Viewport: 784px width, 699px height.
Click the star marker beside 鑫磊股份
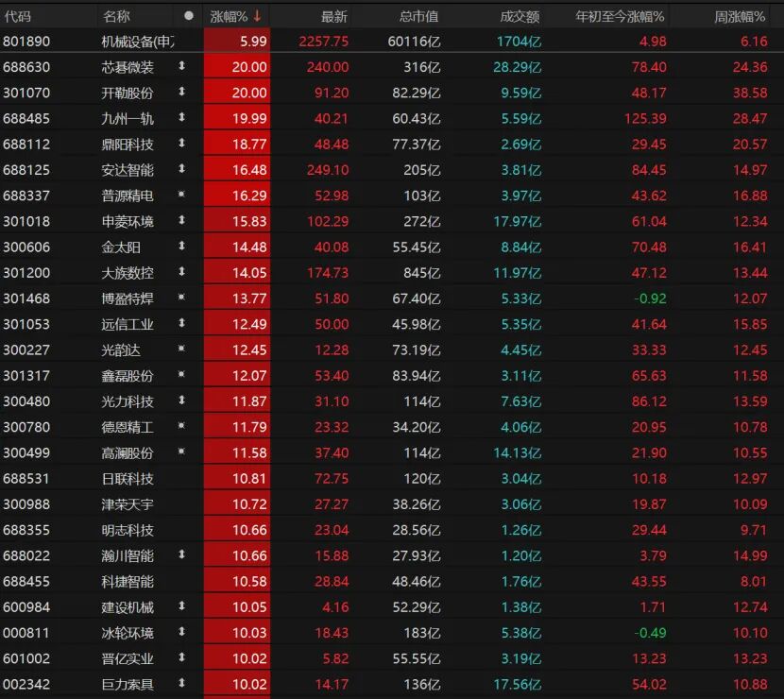181,374
